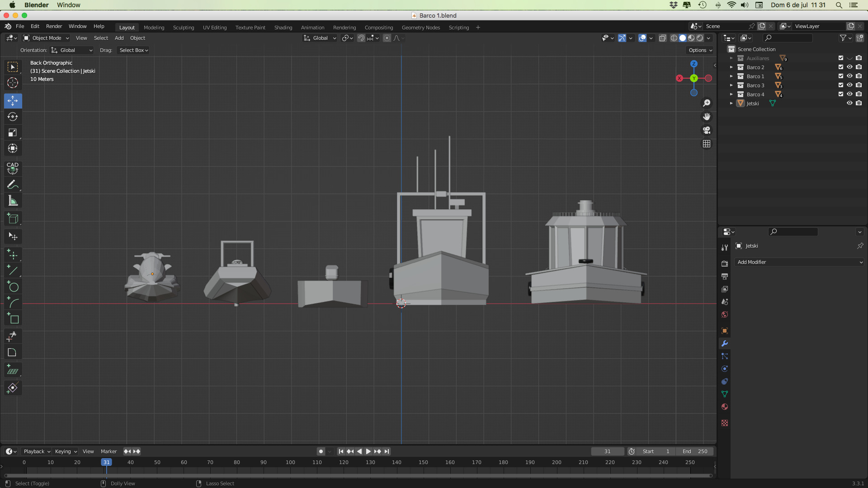Open Modifier properties wrench tab
Screen dimensions: 868x488
coord(725,343)
